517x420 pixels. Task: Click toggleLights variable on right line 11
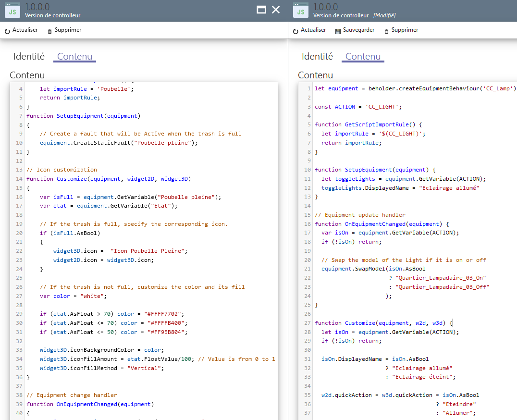[355, 179]
